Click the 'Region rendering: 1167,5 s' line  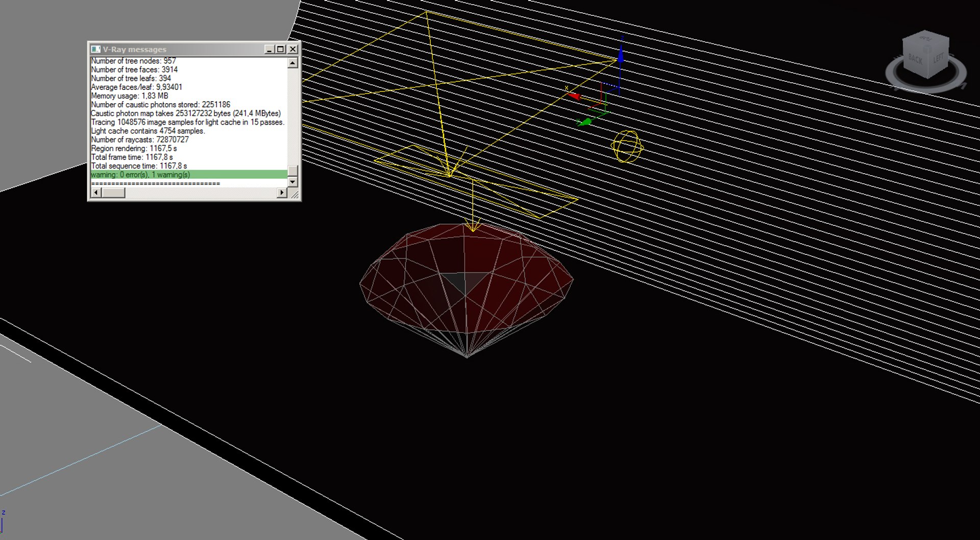(134, 148)
